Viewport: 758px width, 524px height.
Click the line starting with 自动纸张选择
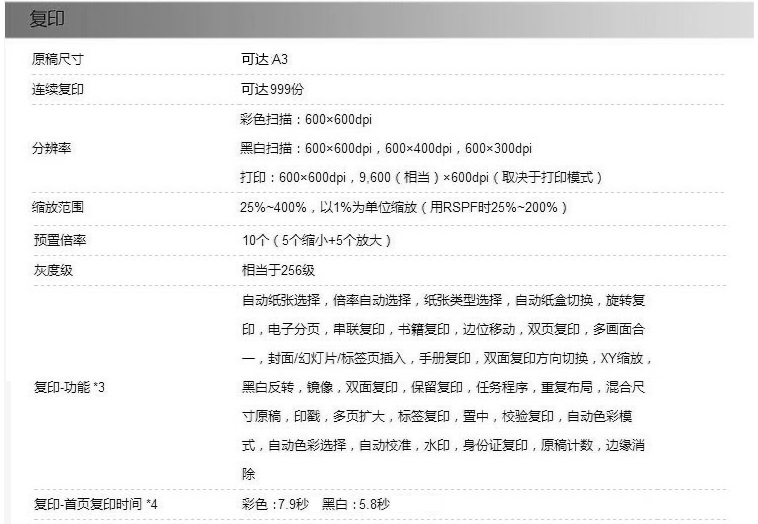click(x=443, y=300)
